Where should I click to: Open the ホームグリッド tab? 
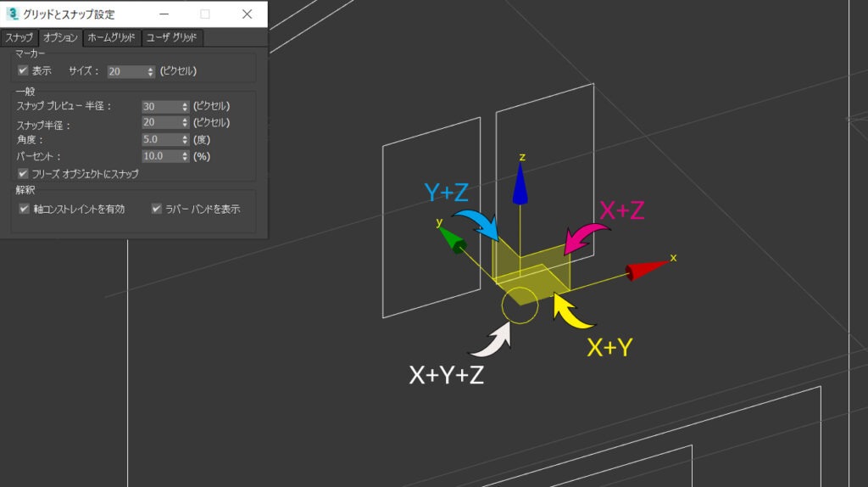click(111, 37)
